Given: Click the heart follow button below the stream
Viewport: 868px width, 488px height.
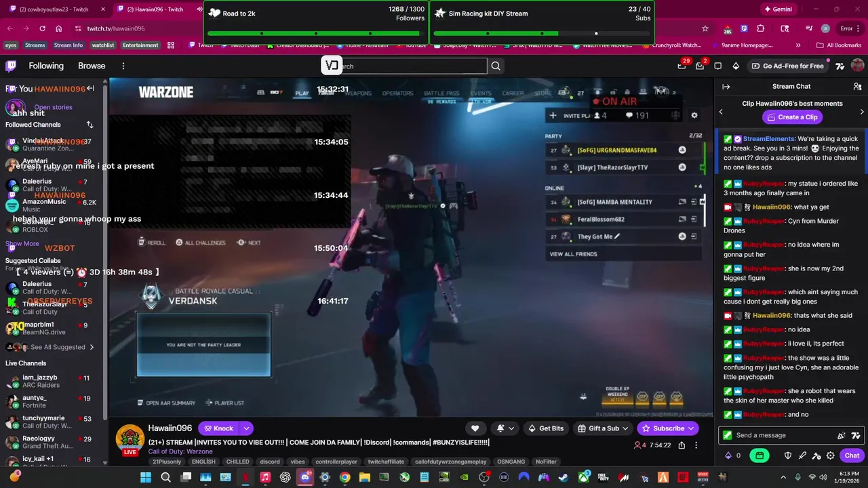Looking at the screenshot, I should pyautogui.click(x=475, y=428).
